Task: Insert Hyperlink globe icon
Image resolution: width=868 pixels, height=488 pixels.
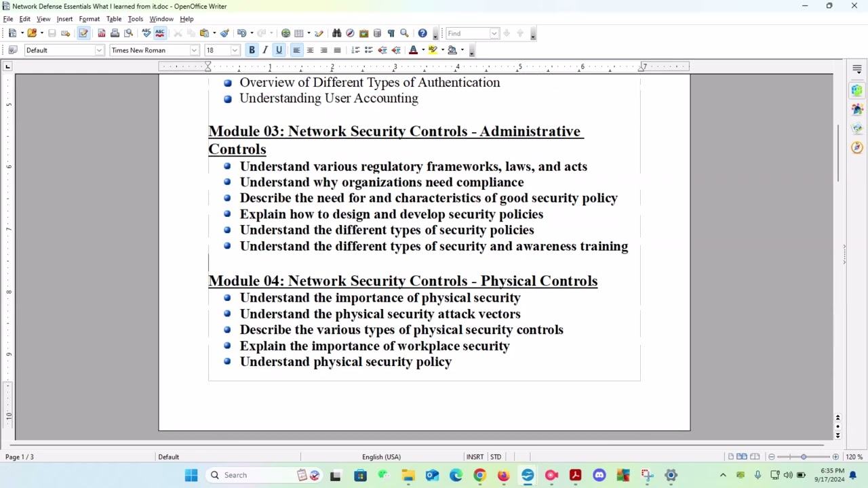Action: 286,33
